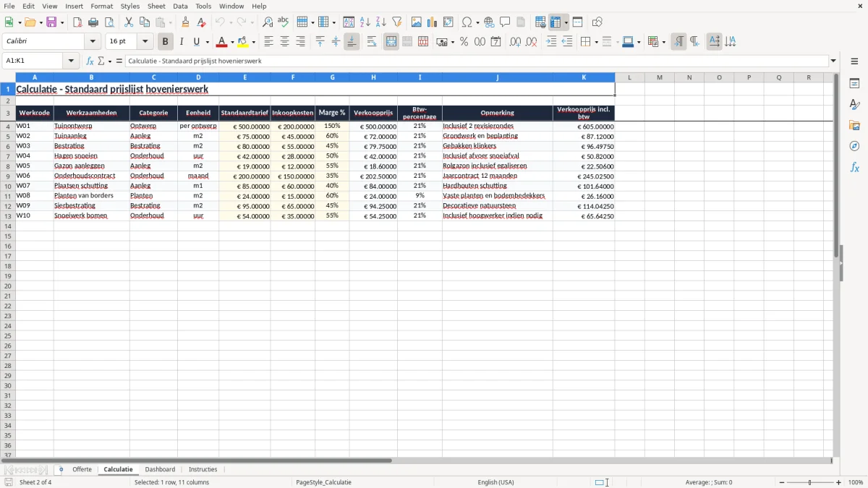
Task: Click into the formula input line
Action: 477,61
